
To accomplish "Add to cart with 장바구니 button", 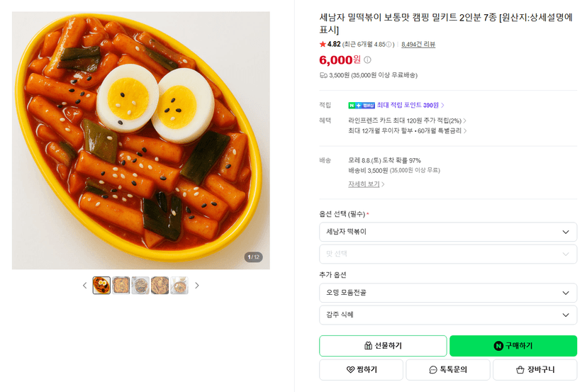I will tap(535, 369).
